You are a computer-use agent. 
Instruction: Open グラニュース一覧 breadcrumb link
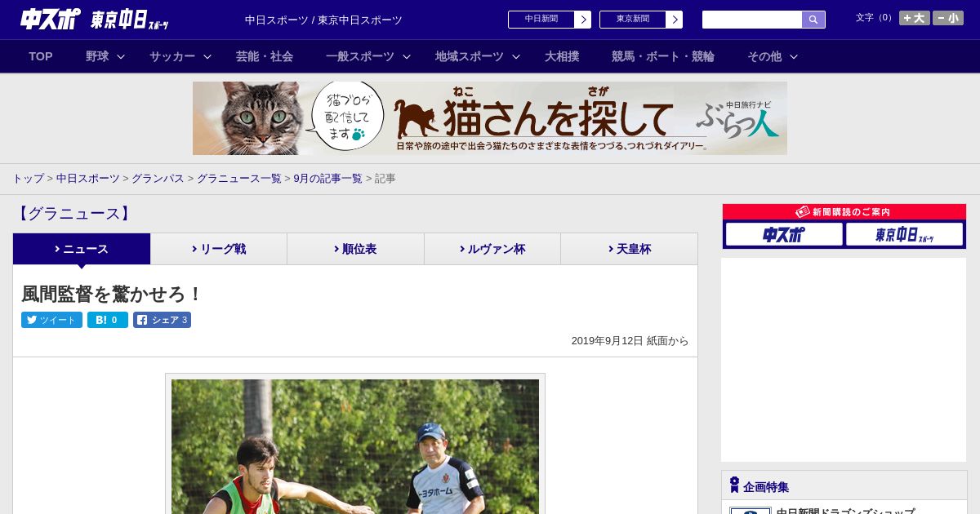click(x=238, y=179)
